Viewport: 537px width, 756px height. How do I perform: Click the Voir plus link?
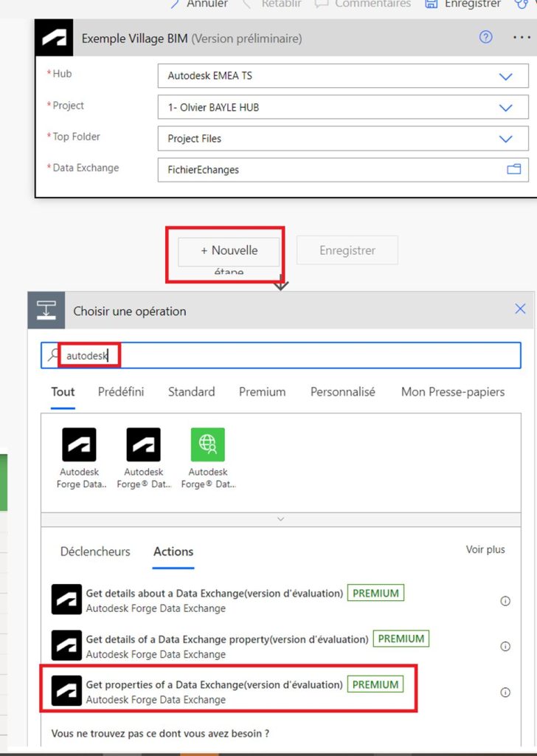pos(485,549)
